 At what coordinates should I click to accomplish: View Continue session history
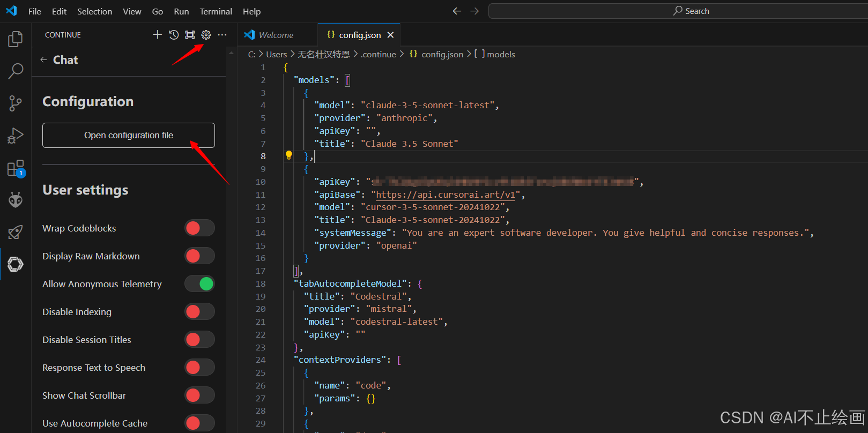174,35
